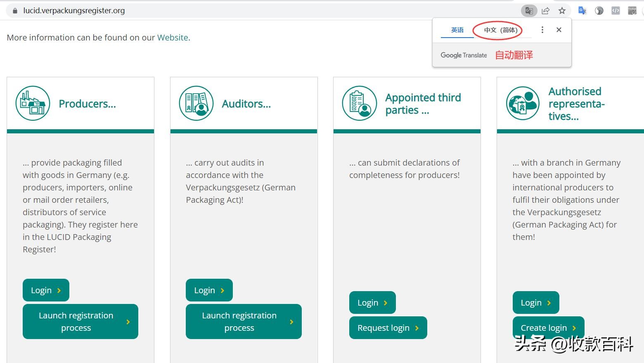Image resolution: width=644 pixels, height=363 pixels.
Task: Open the Google Translate extension icon
Action: click(x=582, y=11)
